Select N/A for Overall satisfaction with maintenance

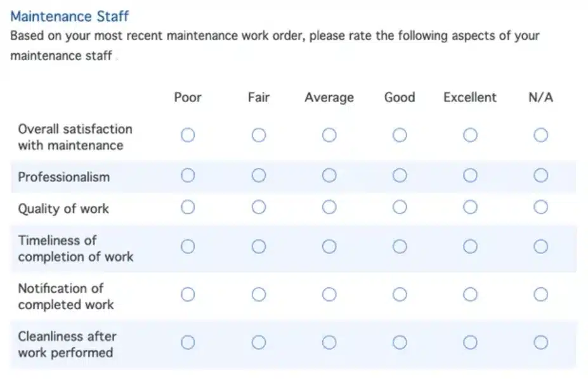pos(540,135)
